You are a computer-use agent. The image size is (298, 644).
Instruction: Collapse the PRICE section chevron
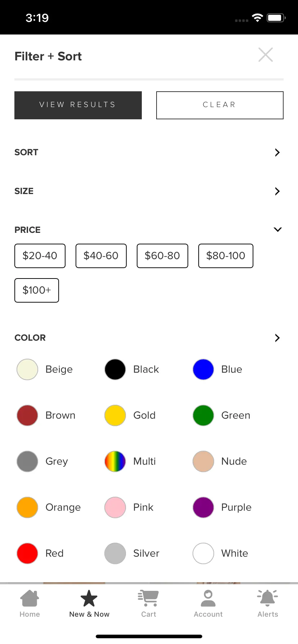[x=277, y=230]
